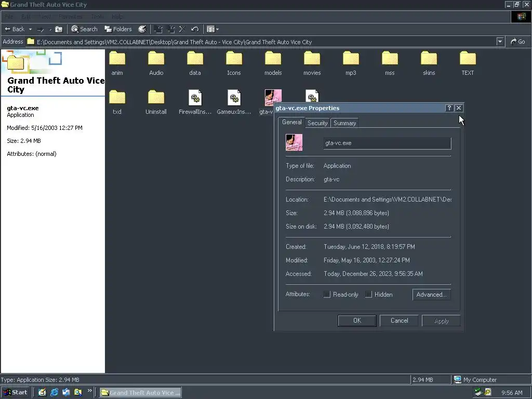
Task: Toggle the Folders tree pane
Action: click(118, 29)
